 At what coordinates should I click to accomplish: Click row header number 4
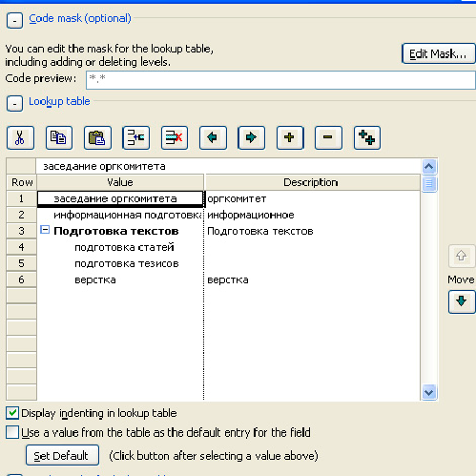pos(21,247)
